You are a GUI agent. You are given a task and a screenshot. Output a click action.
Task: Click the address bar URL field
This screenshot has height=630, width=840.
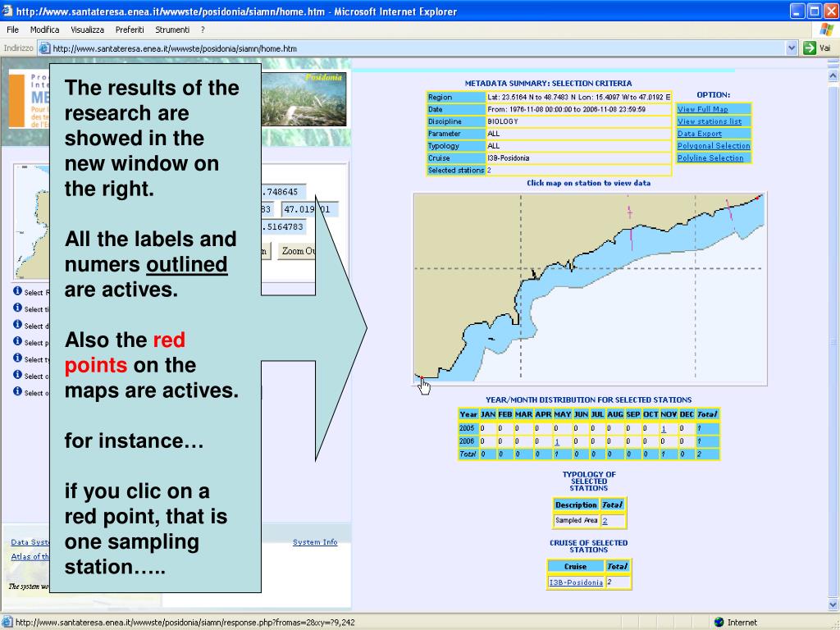point(418,48)
